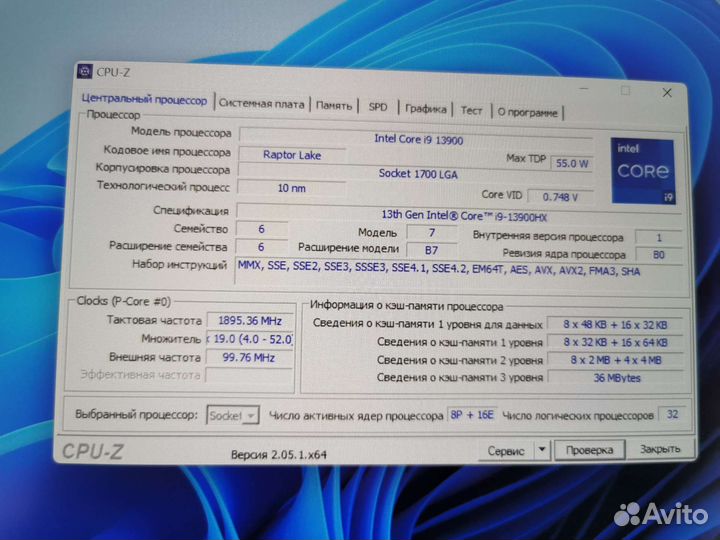The image size is (720, 540).
Task: Click the extended model value B7
Action: click(x=431, y=250)
